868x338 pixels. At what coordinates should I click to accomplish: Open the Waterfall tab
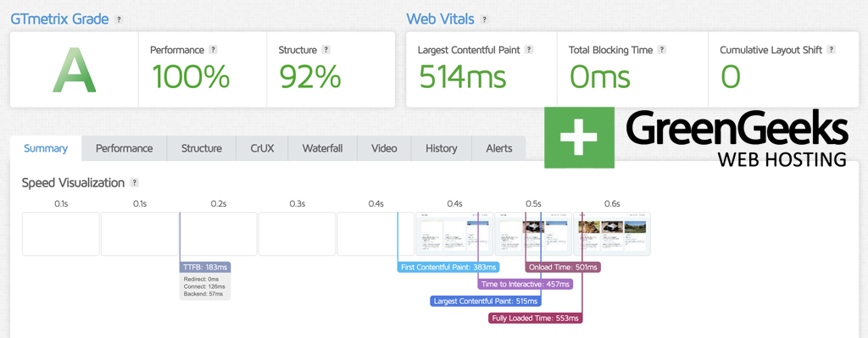[323, 148]
